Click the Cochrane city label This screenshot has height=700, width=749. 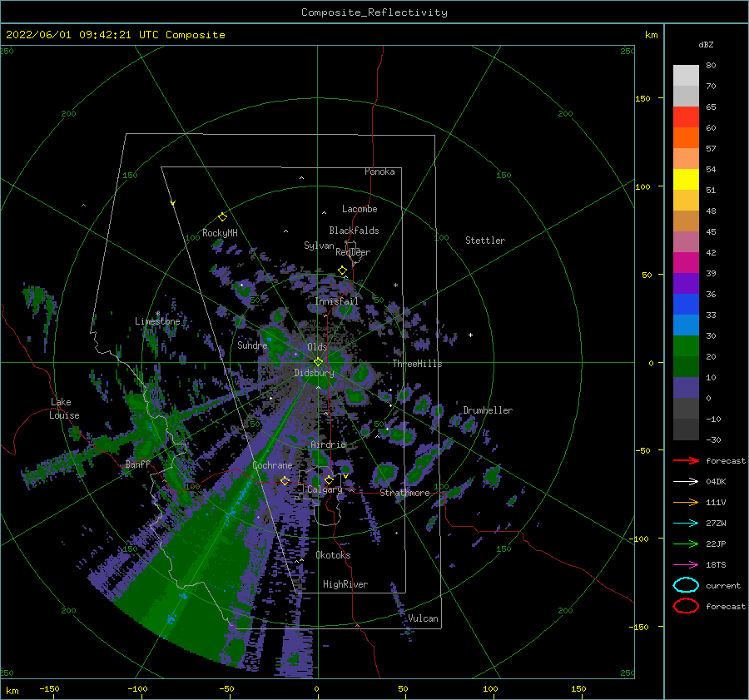point(272,465)
